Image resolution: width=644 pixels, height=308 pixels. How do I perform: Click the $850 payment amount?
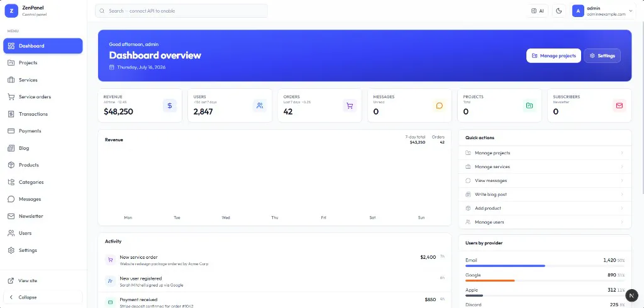coord(430,300)
